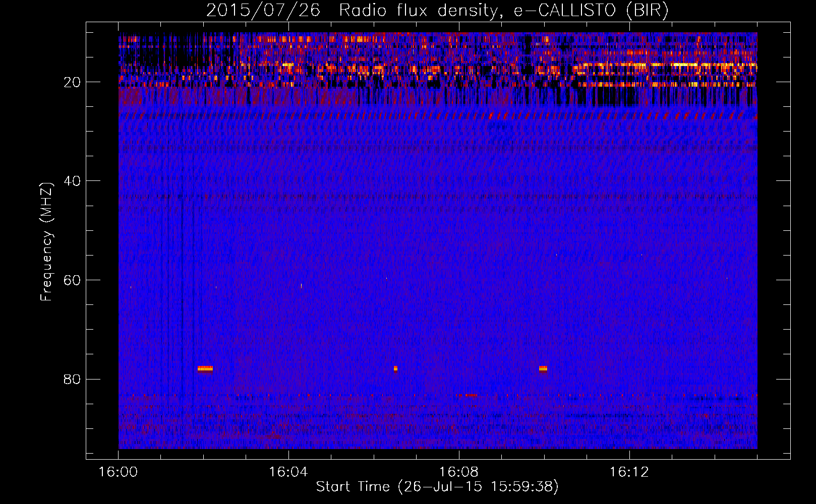Click the 40 frequency tick label

click(73, 181)
